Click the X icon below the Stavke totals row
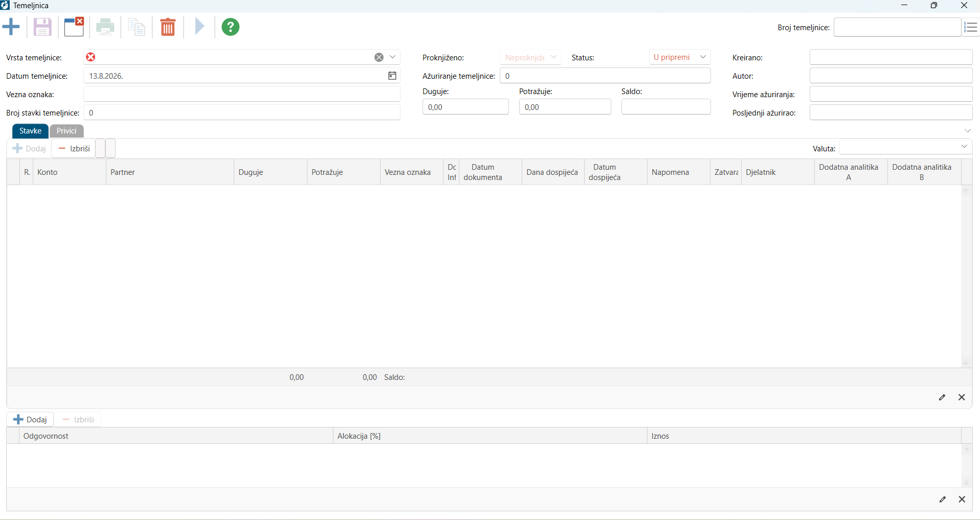The height and width of the screenshot is (520, 980). [962, 397]
